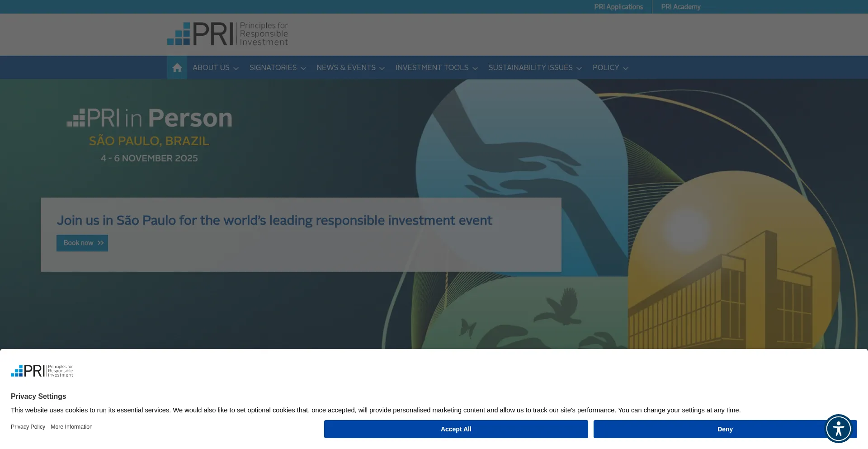Open the accessibility widget icon
868x449 pixels.
click(x=838, y=428)
